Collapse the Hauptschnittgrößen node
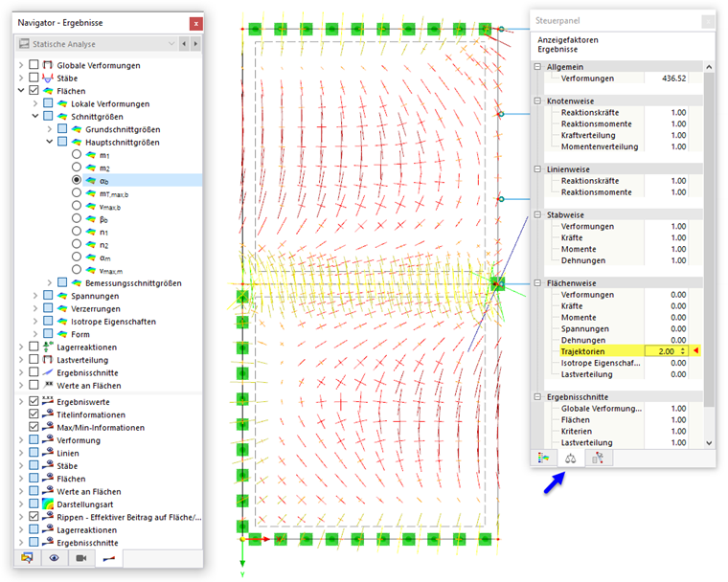 (49, 142)
